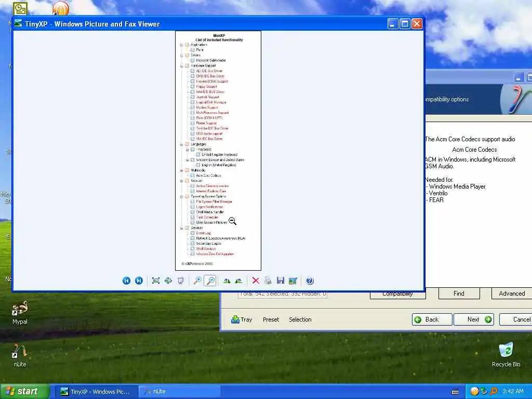The width and height of the screenshot is (532, 399).
Task: Go to the previous image in viewer
Action: (126, 281)
